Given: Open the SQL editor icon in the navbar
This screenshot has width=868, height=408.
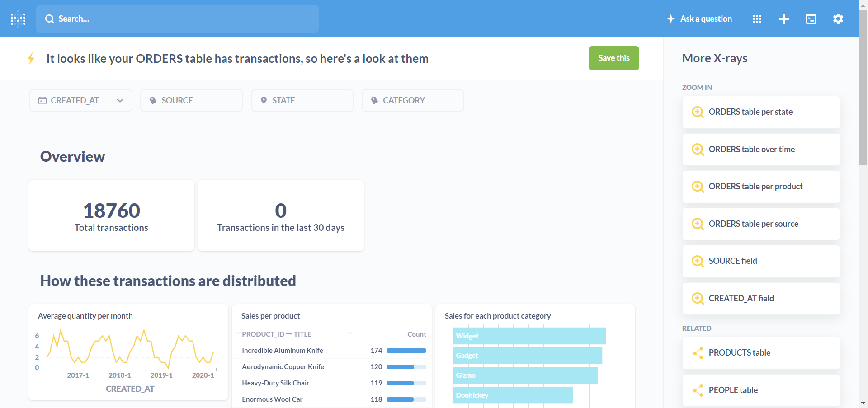Looking at the screenshot, I should tap(811, 19).
